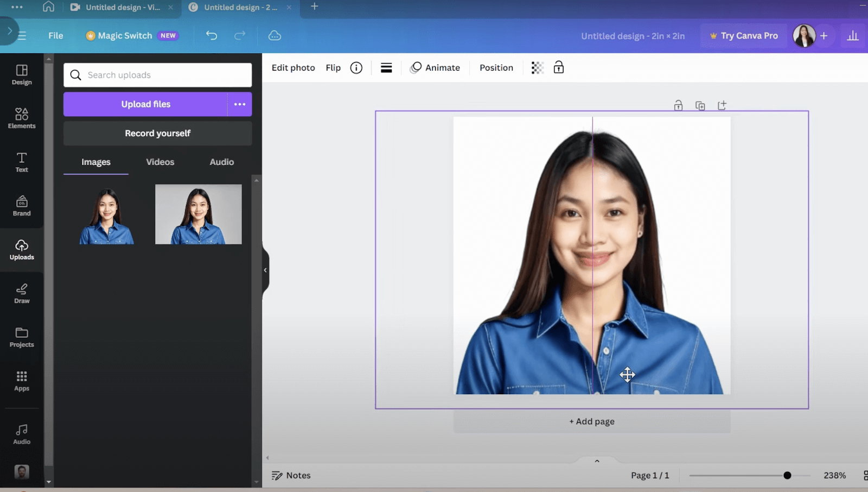This screenshot has width=868, height=492.
Task: Open the image info icon
Action: click(x=356, y=68)
